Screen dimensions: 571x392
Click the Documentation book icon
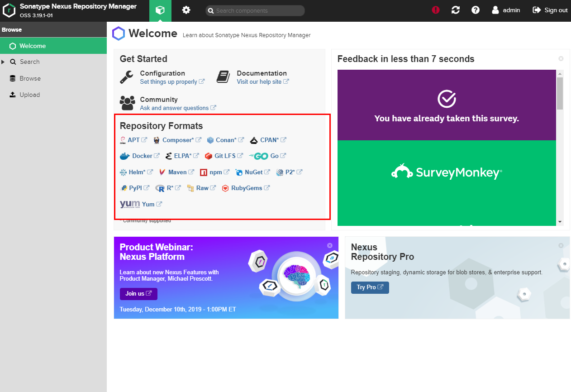coord(224,77)
